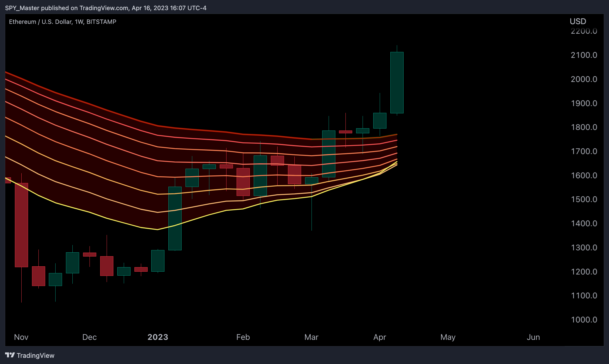
Task: Click the Nov label on time axis
Action: (21, 337)
